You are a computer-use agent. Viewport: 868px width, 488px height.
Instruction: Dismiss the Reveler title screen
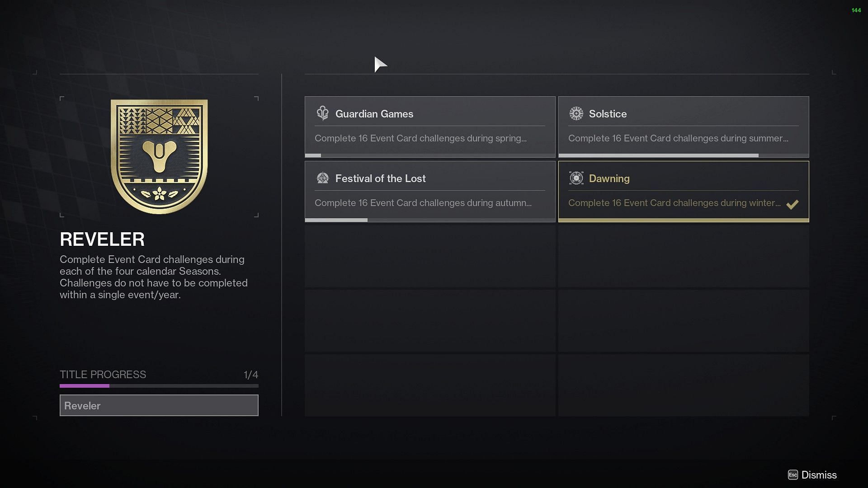click(x=812, y=475)
